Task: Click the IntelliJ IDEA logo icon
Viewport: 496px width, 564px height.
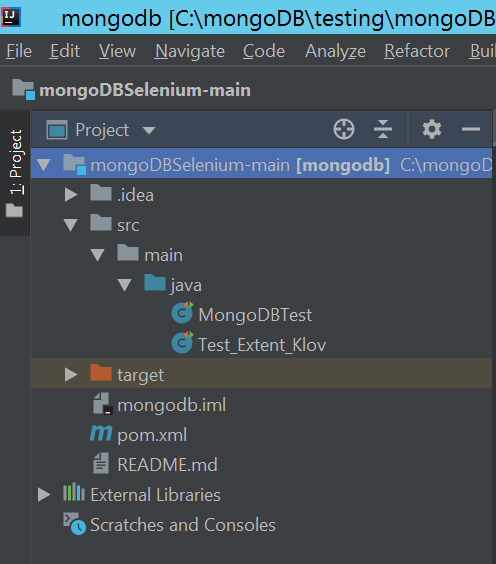Action: tap(11, 17)
